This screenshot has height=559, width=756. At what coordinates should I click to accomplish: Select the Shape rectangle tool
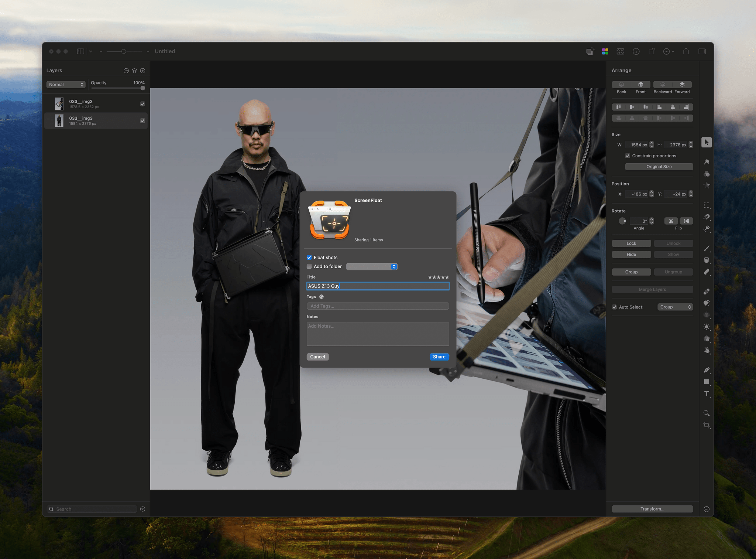pos(706,382)
